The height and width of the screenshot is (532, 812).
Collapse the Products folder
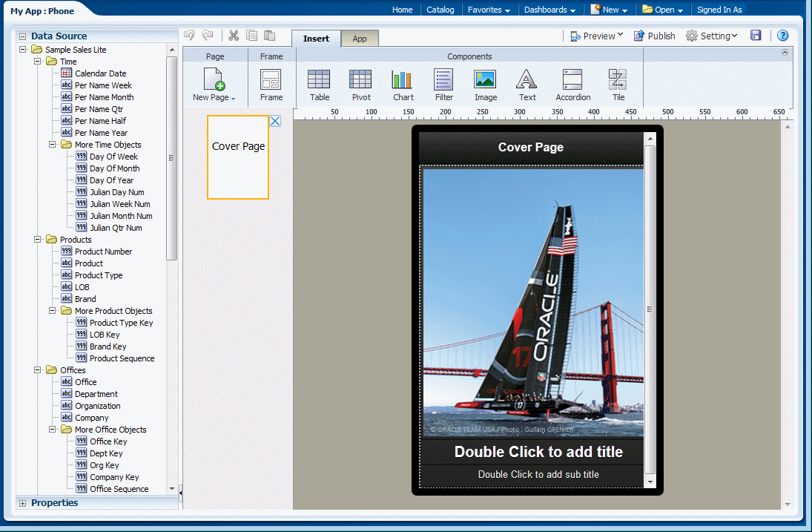[37, 240]
